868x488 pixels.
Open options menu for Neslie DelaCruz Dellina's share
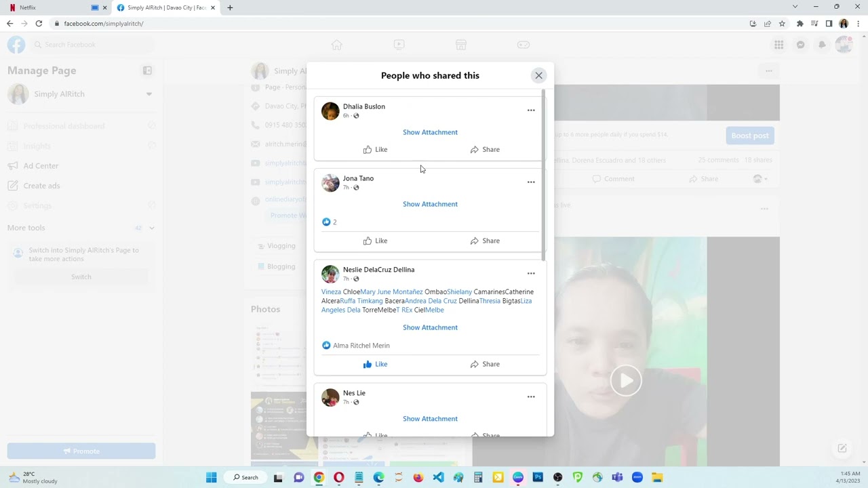(531, 273)
